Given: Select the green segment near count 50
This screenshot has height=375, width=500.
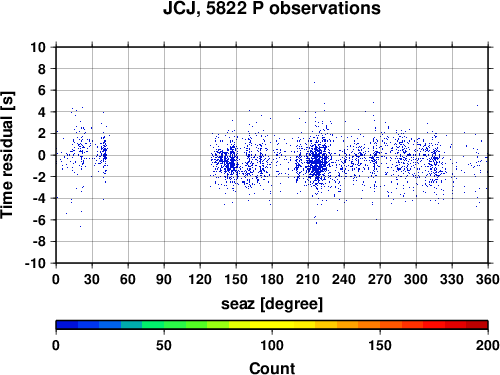Looking at the screenshot, I should click(x=164, y=325).
